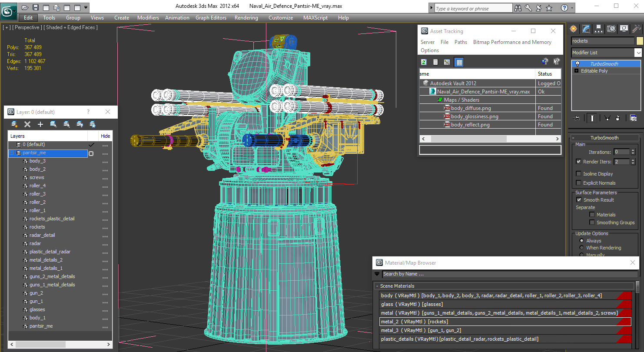Click Add Selected Objects plus icon
The height and width of the screenshot is (352, 644).
40,124
